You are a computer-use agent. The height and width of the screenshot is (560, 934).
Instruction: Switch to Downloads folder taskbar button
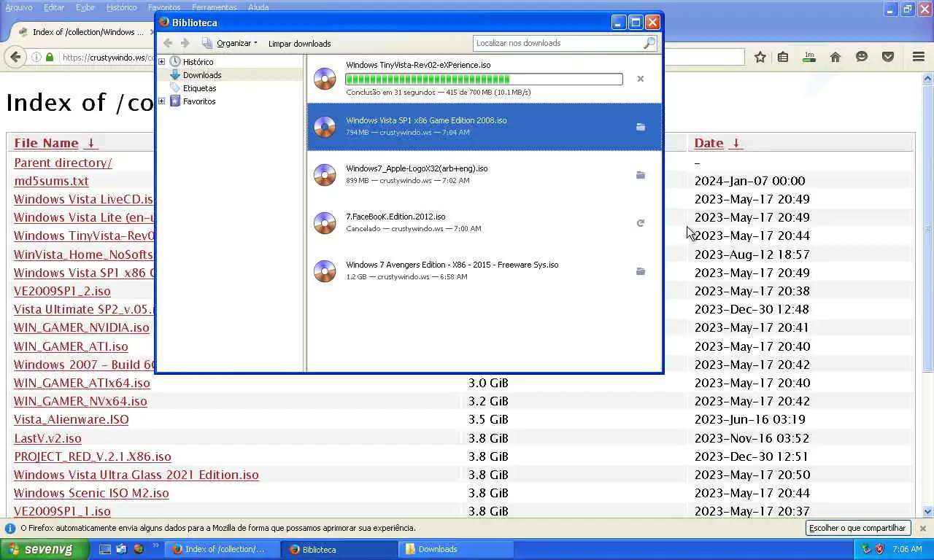click(456, 549)
